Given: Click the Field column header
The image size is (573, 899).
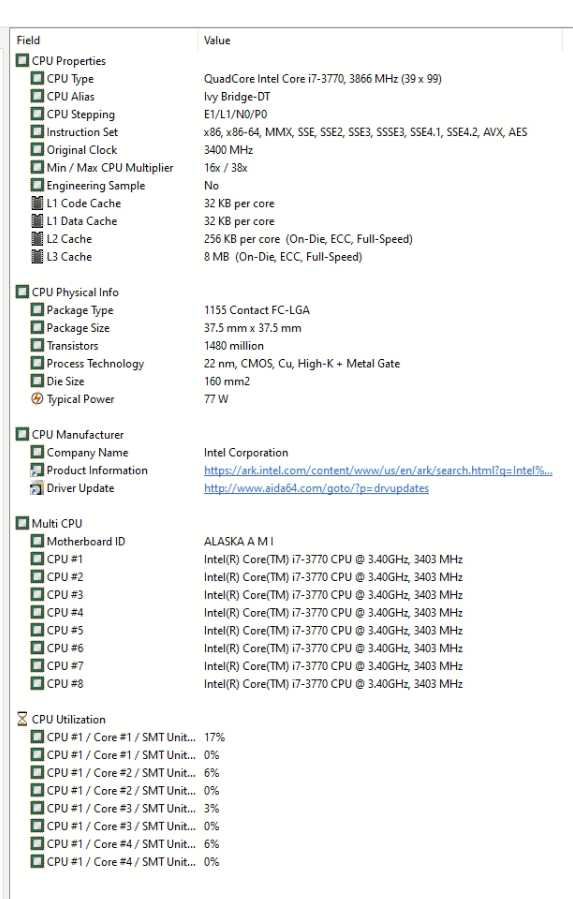Looking at the screenshot, I should click(28, 40).
